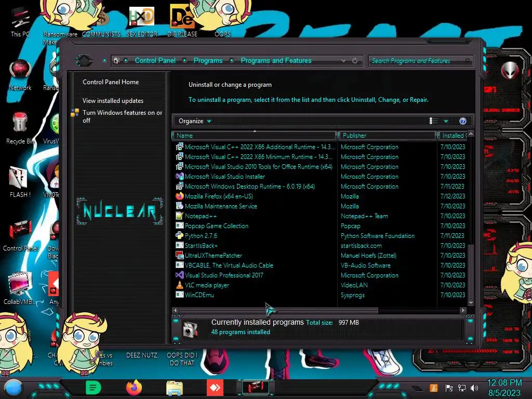Open File Explorer from the taskbar
This screenshot has height=399, width=532.
(175, 388)
